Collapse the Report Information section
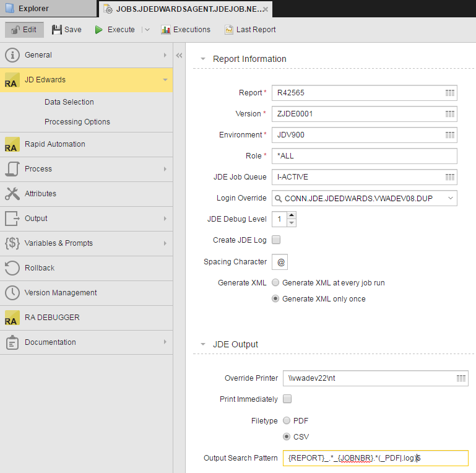The height and width of the screenshot is (473, 476). coord(203,59)
